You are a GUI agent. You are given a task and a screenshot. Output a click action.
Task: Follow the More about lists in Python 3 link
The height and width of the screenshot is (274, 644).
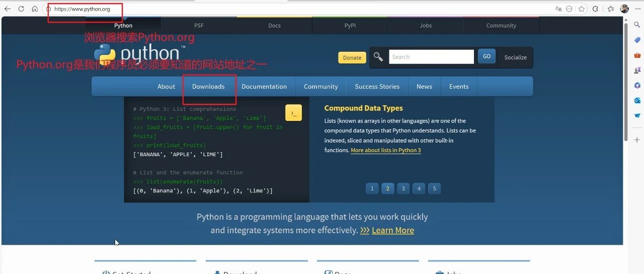pyautogui.click(x=386, y=150)
